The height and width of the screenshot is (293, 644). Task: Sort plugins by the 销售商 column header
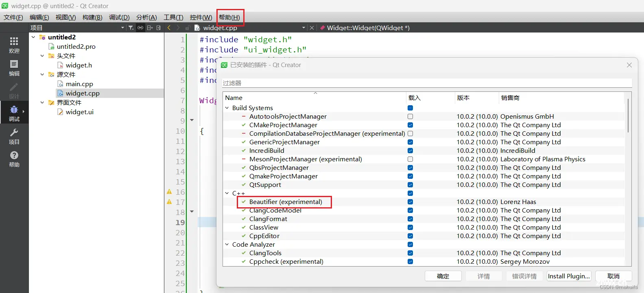click(561, 98)
